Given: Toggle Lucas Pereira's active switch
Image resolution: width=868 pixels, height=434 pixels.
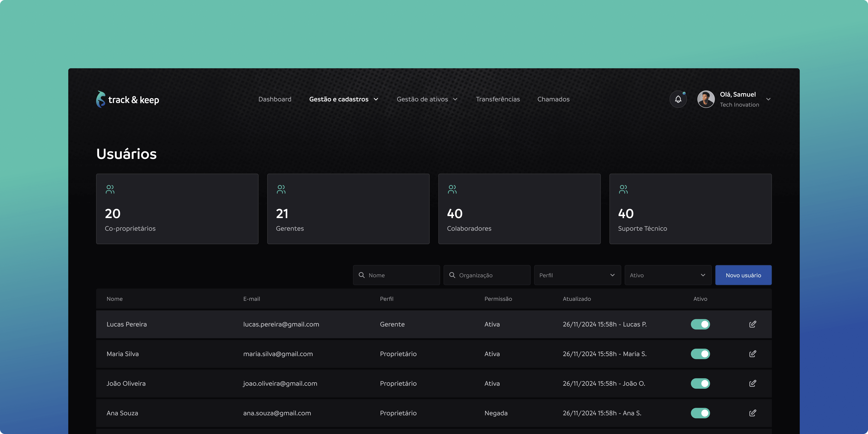Looking at the screenshot, I should pos(700,324).
